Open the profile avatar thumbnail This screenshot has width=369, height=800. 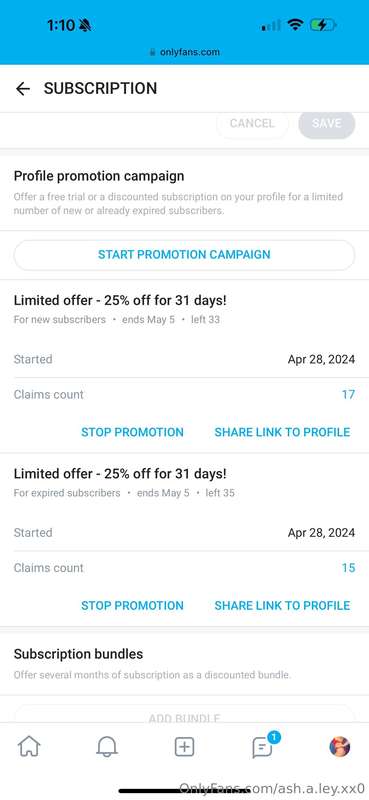[x=339, y=747]
